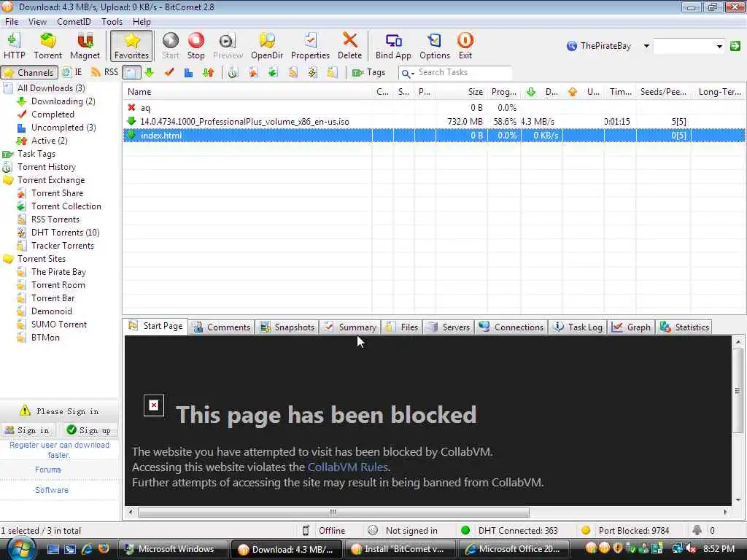Open the CometID menu
747x560 pixels.
click(74, 22)
